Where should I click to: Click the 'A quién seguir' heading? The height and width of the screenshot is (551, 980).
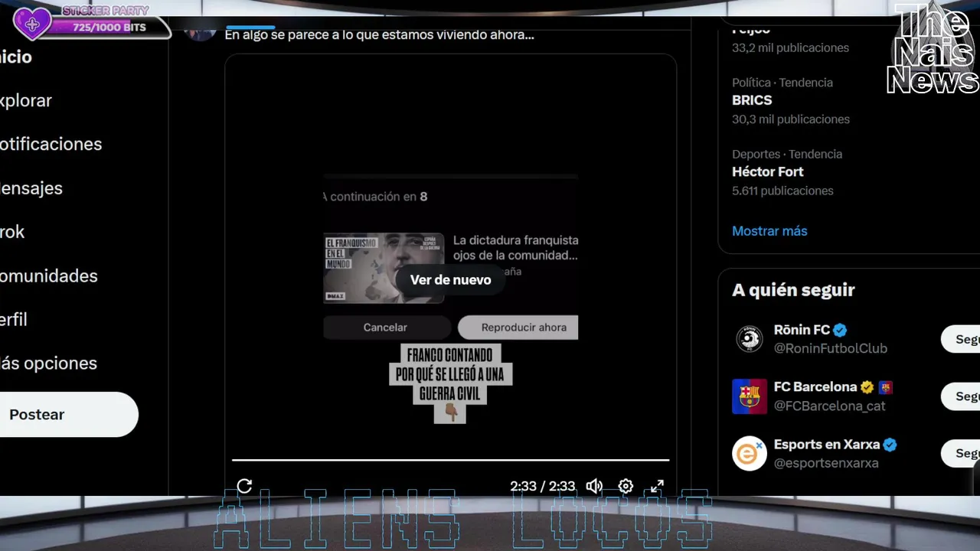(x=793, y=290)
